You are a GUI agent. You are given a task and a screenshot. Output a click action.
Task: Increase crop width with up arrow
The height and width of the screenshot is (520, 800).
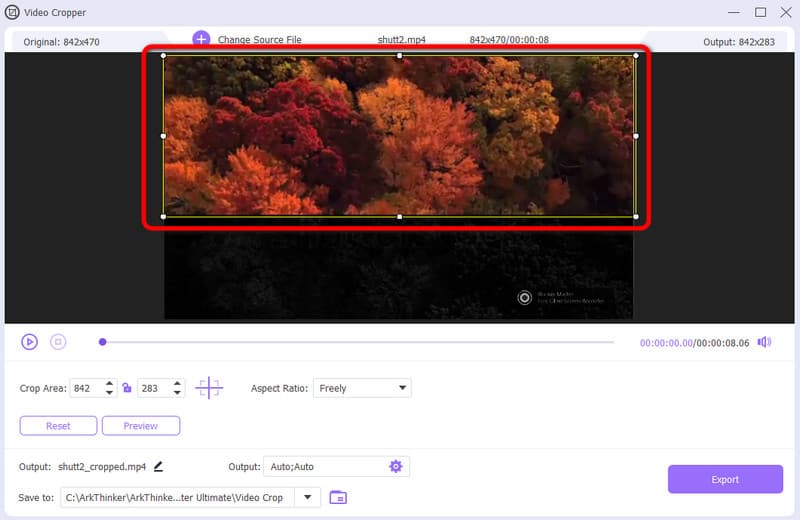109,383
